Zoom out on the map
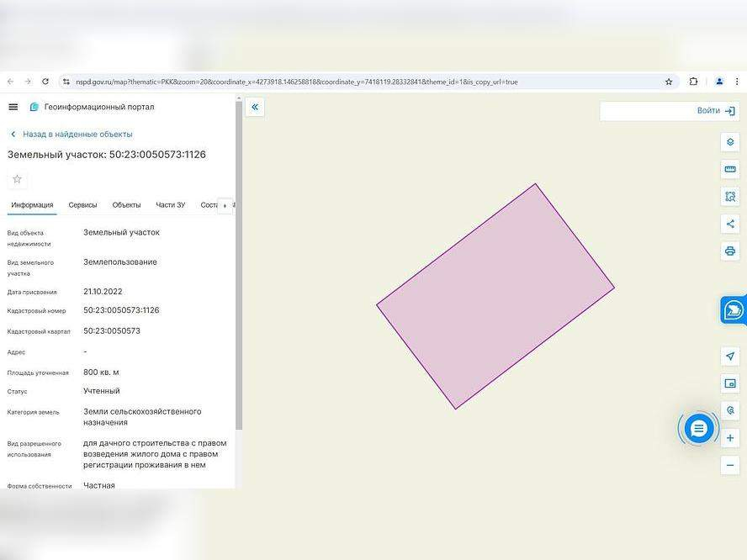The height and width of the screenshot is (560, 747). (x=729, y=465)
